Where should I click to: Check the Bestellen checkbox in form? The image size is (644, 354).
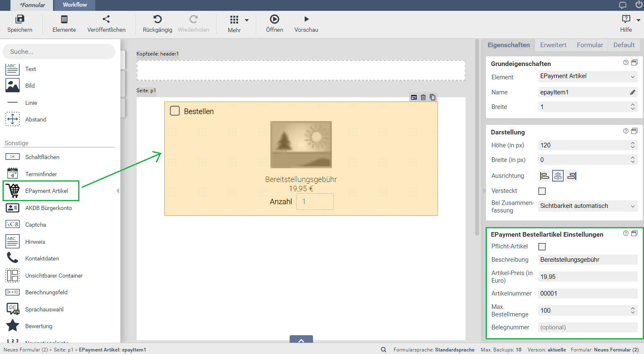click(175, 111)
